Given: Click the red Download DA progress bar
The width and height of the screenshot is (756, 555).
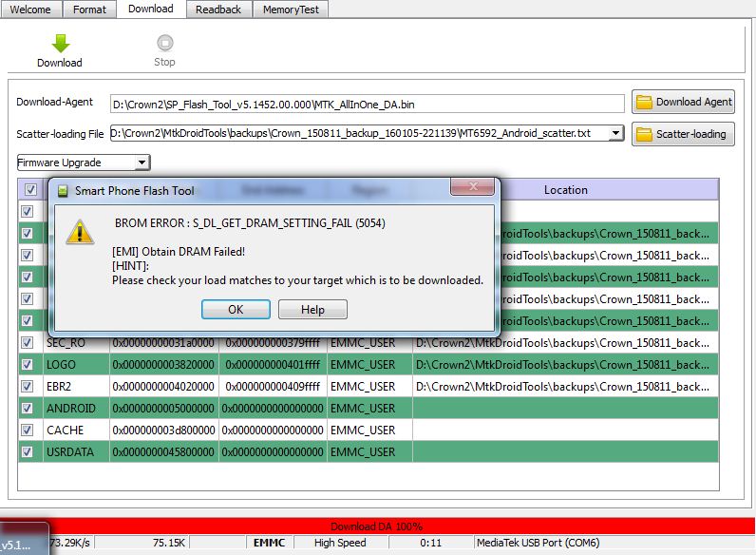Looking at the screenshot, I should pyautogui.click(x=377, y=526).
